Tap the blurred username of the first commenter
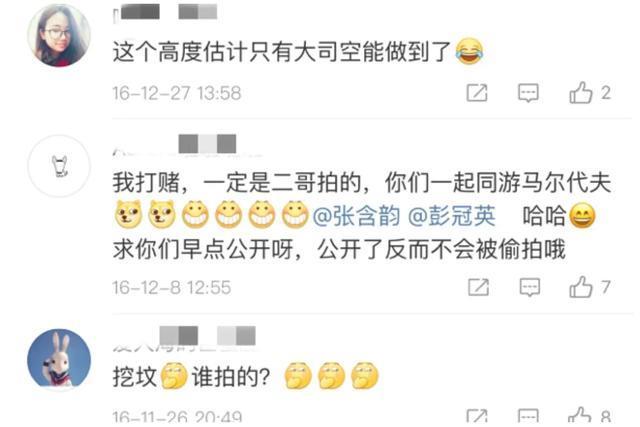This screenshot has height=427, width=640. [165, 12]
